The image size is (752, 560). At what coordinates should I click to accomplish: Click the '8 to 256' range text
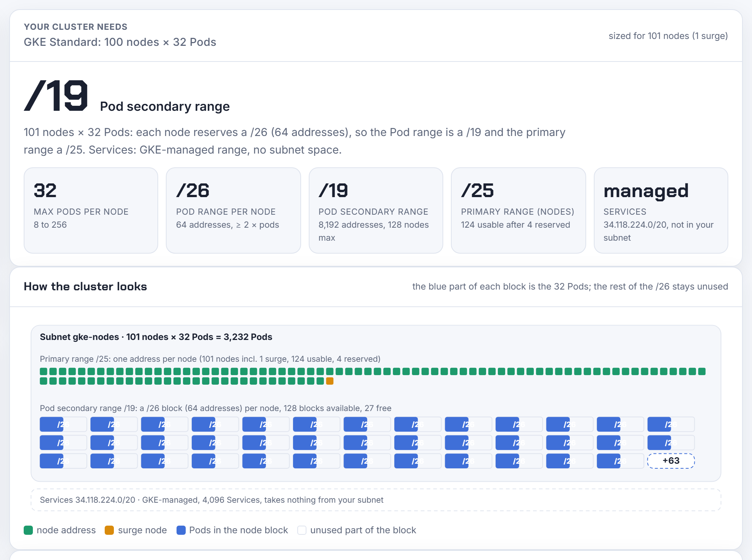[x=50, y=225]
